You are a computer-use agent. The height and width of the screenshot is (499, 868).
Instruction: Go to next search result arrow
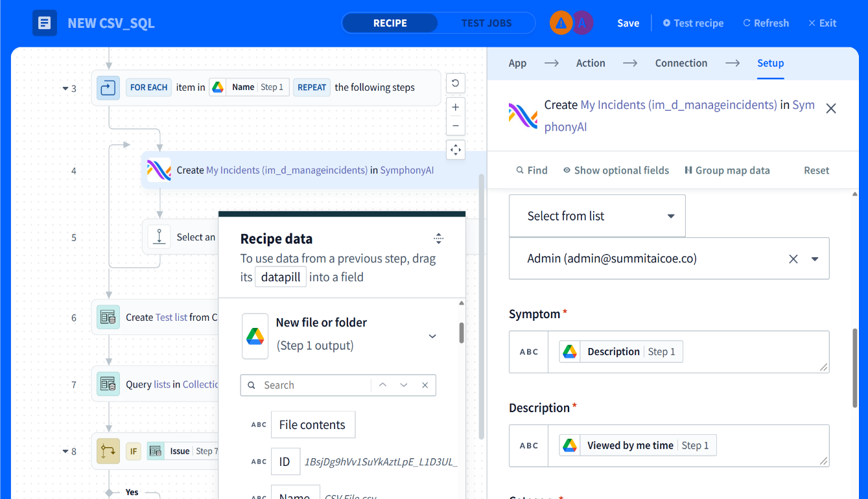tap(404, 385)
